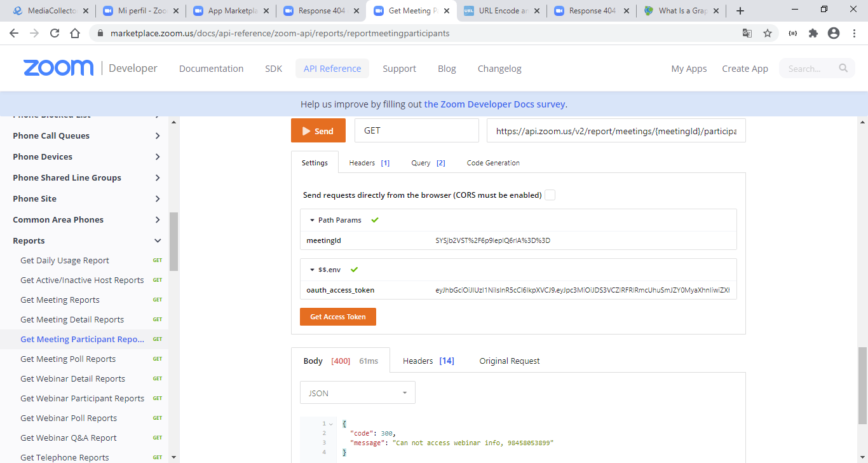The height and width of the screenshot is (463, 868).
Task: Open Get Webinar Participant Reports
Action: pos(83,398)
